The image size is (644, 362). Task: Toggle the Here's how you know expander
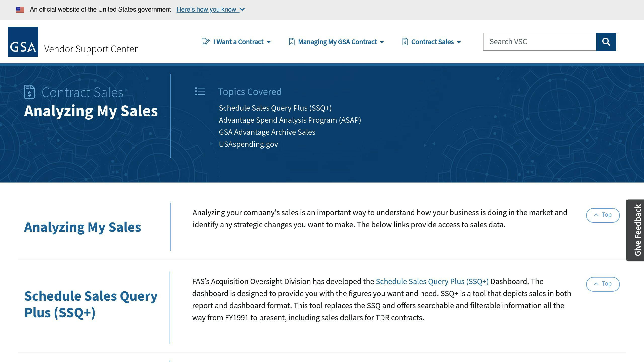(211, 9)
